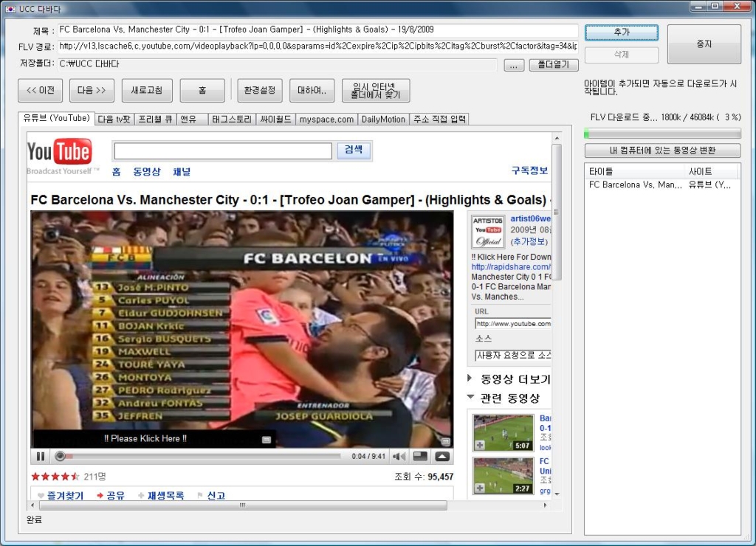Select the 싸이월드 tab
Image resolution: width=756 pixels, height=546 pixels.
pos(275,120)
